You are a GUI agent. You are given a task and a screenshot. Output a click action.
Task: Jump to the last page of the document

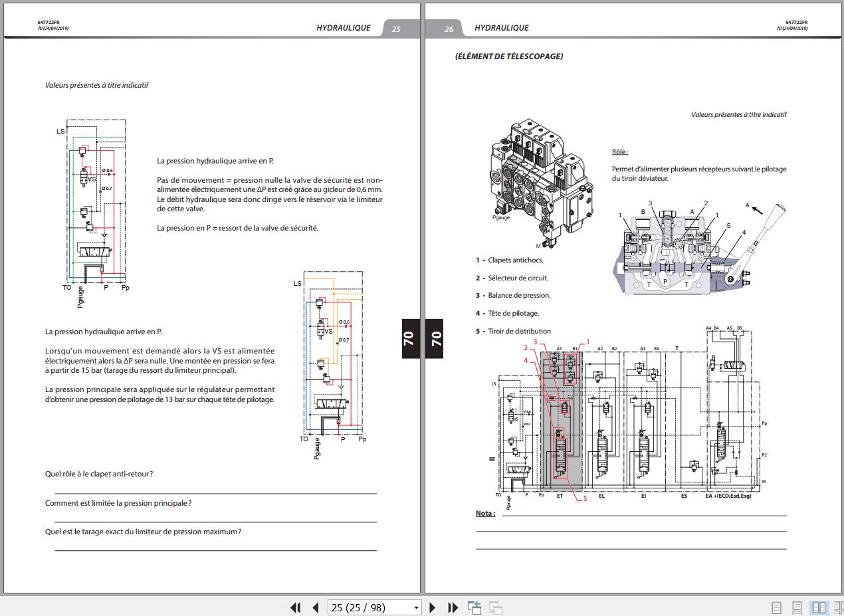pyautogui.click(x=453, y=607)
